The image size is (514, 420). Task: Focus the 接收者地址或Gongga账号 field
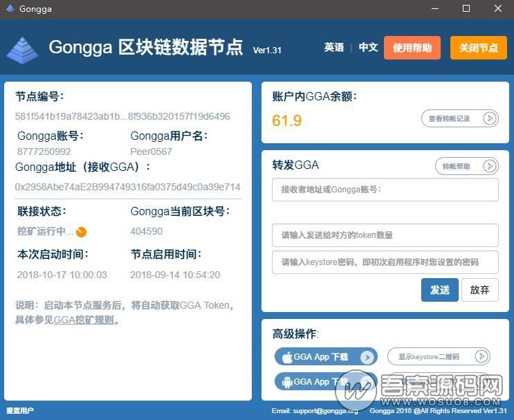[385, 190]
